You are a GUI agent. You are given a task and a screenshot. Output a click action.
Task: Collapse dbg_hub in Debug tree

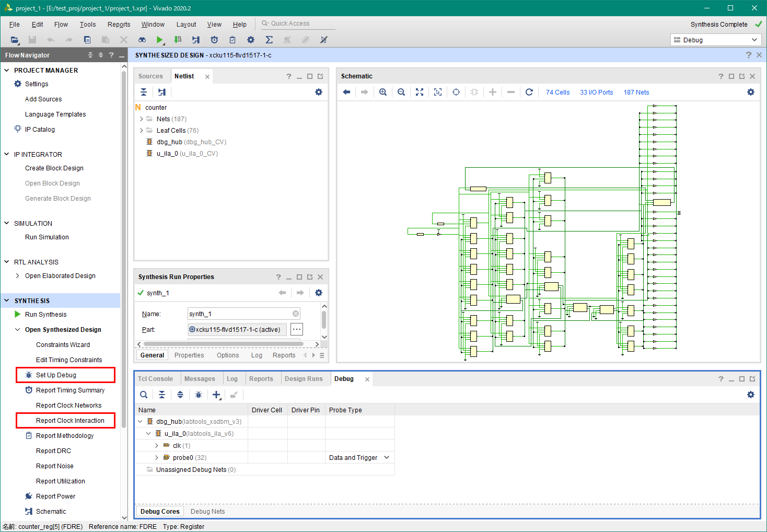coord(140,422)
